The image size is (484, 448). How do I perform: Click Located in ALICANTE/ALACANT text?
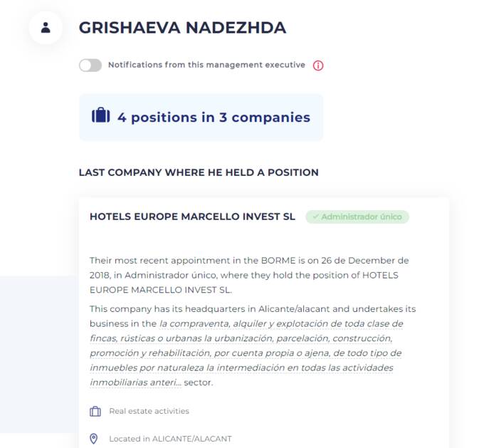(170, 439)
